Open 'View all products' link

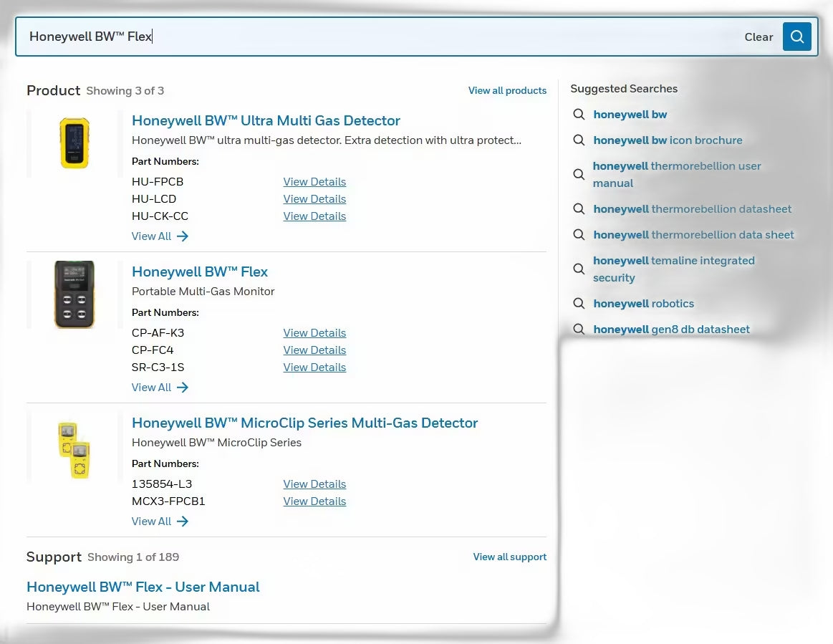507,90
